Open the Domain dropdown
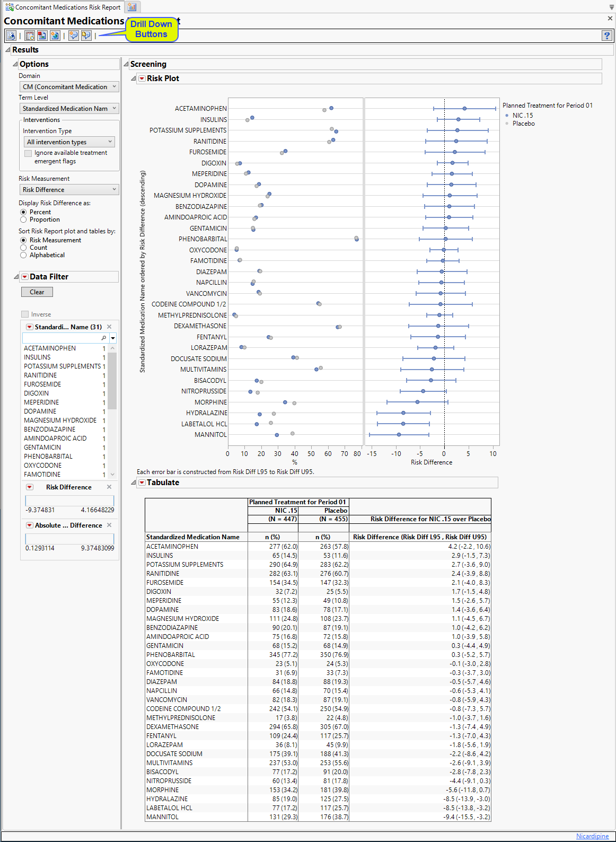This screenshot has width=616, height=842. [x=69, y=86]
